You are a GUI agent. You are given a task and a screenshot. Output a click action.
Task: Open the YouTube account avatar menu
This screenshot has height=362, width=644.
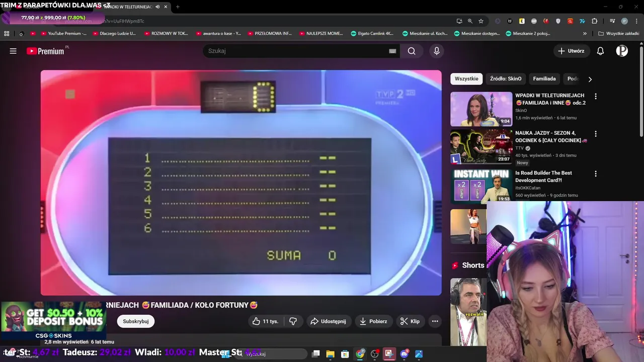click(622, 51)
